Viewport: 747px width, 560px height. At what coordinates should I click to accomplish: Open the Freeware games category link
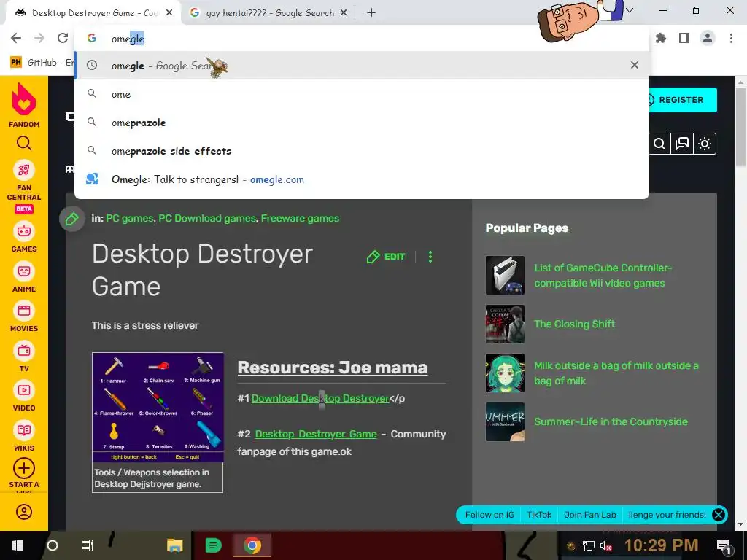(300, 219)
